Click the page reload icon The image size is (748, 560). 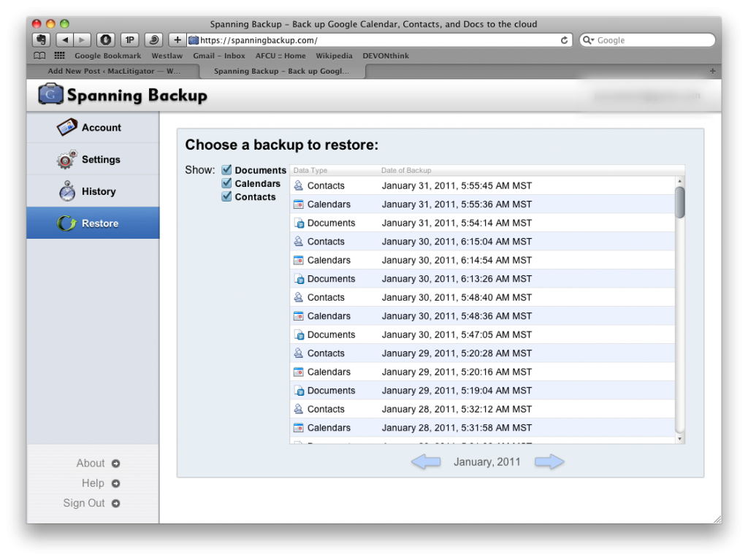tap(564, 40)
